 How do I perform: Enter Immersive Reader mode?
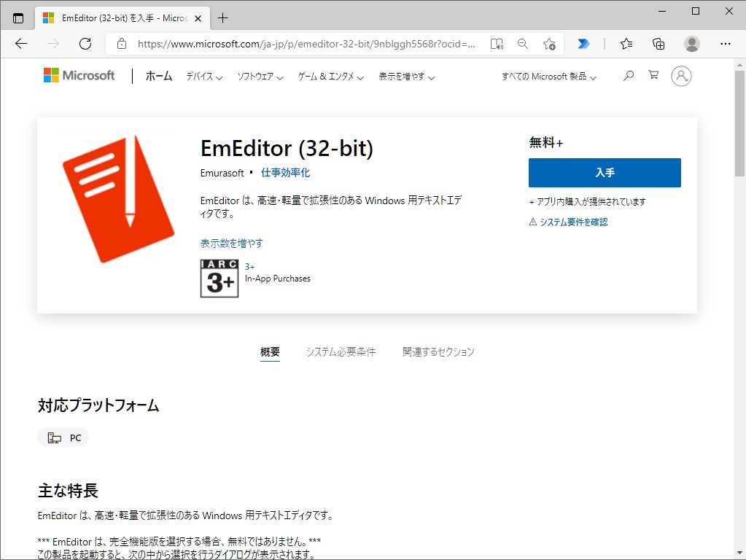497,44
